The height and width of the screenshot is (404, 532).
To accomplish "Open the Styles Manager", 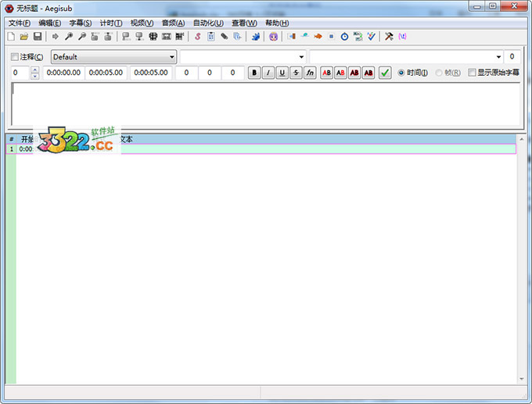I will (198, 36).
